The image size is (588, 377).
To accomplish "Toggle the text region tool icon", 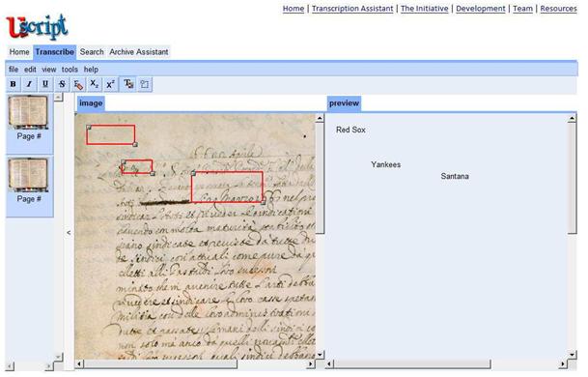I will click(x=128, y=84).
